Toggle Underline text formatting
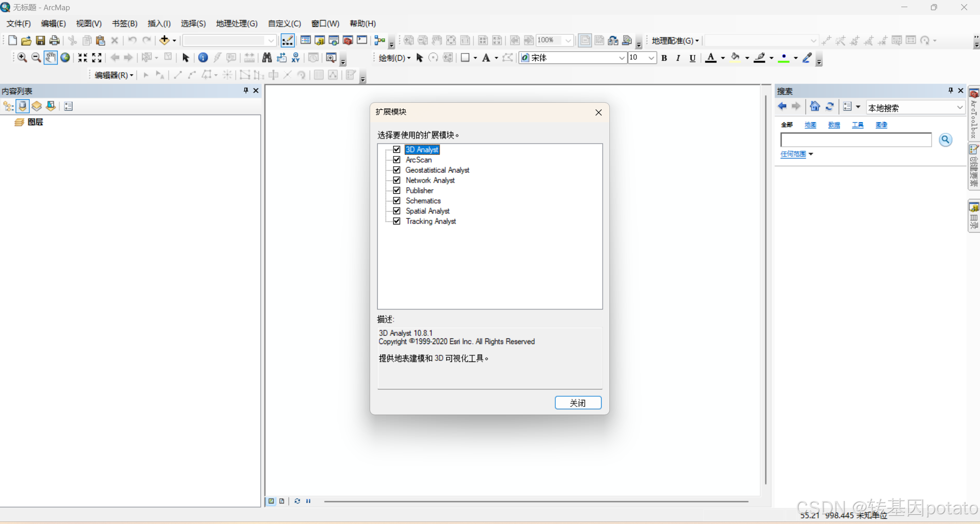This screenshot has height=524, width=980. tap(692, 58)
